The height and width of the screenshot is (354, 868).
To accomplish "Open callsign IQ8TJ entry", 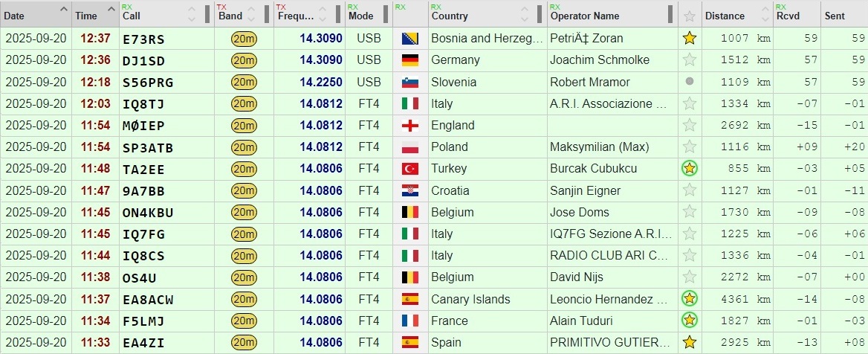I will pos(143,103).
